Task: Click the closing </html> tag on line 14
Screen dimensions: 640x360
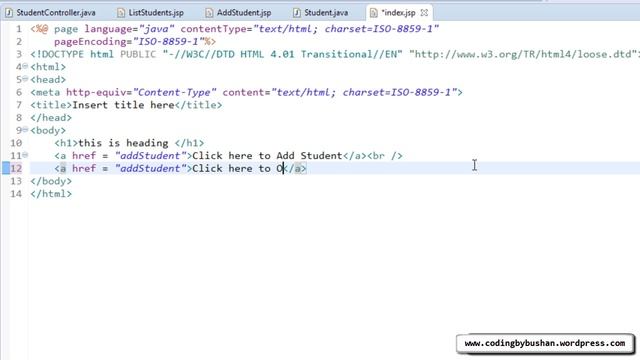Action: (x=51, y=193)
